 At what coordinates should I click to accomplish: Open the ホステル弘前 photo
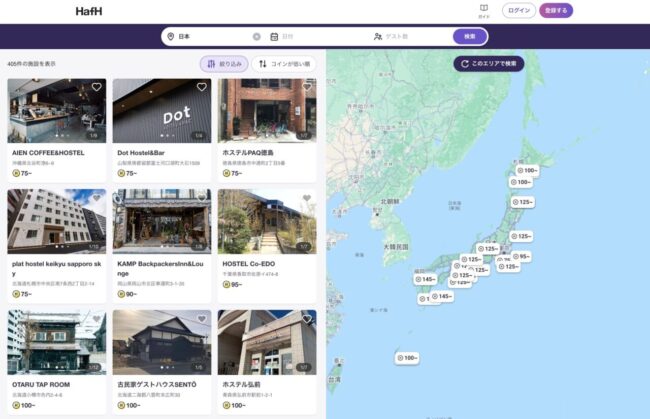[267, 342]
